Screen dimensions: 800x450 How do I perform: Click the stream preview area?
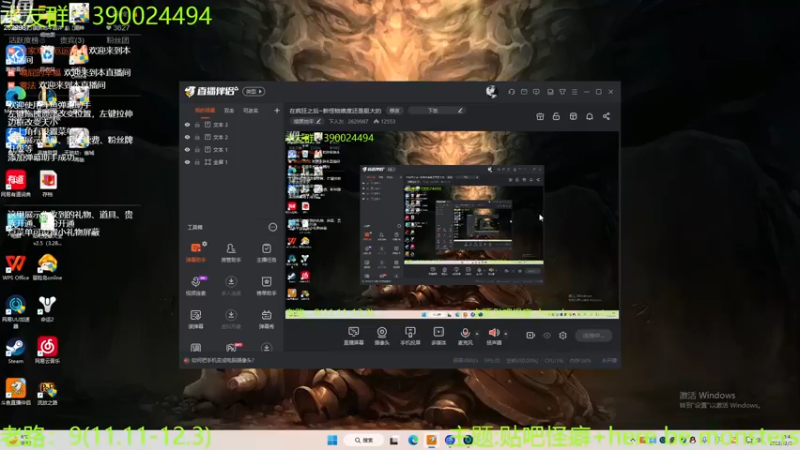click(x=452, y=225)
